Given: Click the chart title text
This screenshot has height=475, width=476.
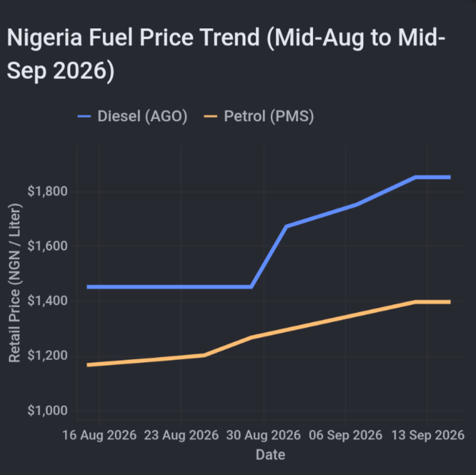Looking at the screenshot, I should point(226,54).
